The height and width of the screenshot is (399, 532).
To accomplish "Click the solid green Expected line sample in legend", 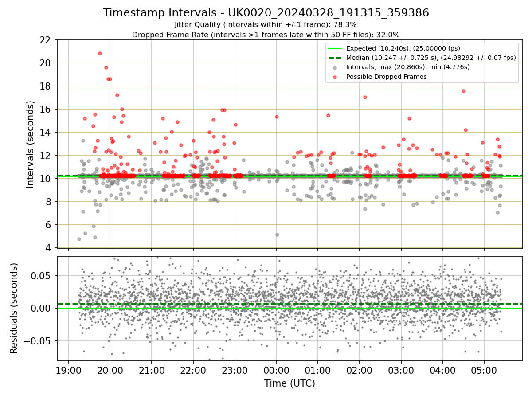I will point(335,48).
